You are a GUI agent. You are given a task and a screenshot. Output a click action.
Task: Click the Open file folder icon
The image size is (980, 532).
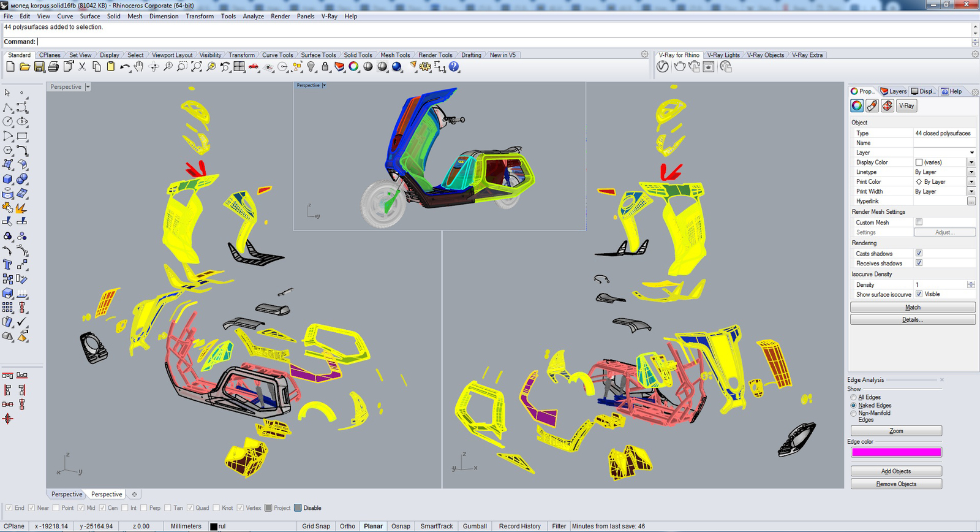[x=24, y=67]
